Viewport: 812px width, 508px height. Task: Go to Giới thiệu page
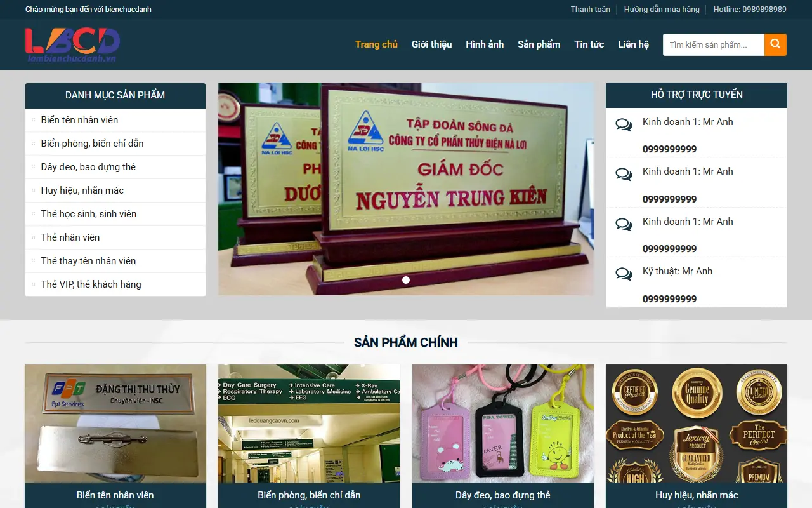point(431,44)
